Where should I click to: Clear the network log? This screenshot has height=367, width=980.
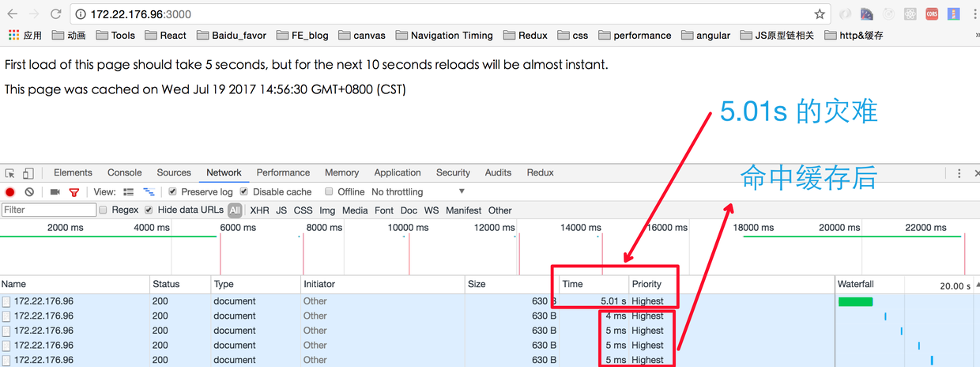pos(29,192)
